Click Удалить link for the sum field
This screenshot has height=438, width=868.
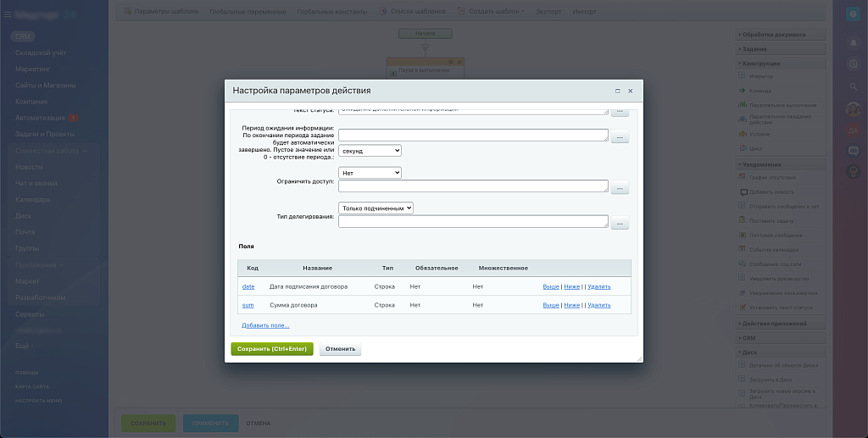coord(598,305)
